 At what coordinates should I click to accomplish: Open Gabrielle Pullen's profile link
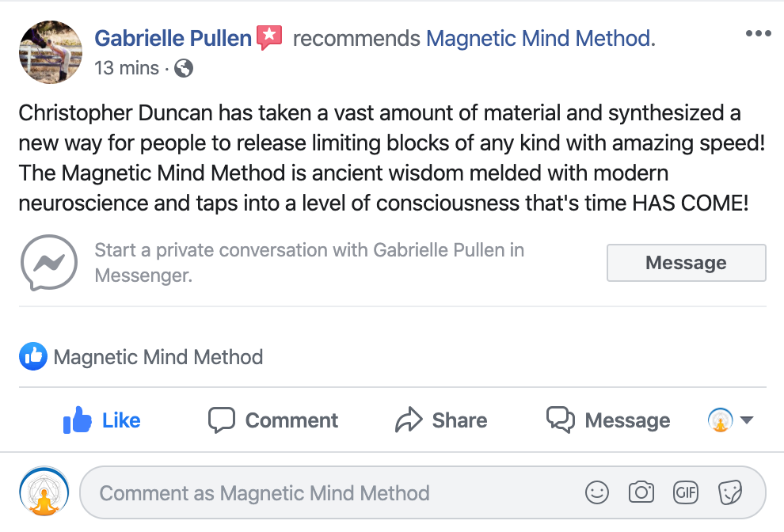click(173, 37)
